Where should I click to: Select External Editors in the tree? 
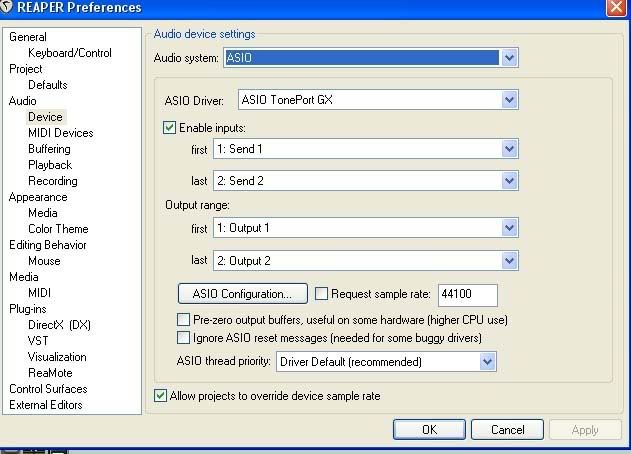tap(45, 405)
